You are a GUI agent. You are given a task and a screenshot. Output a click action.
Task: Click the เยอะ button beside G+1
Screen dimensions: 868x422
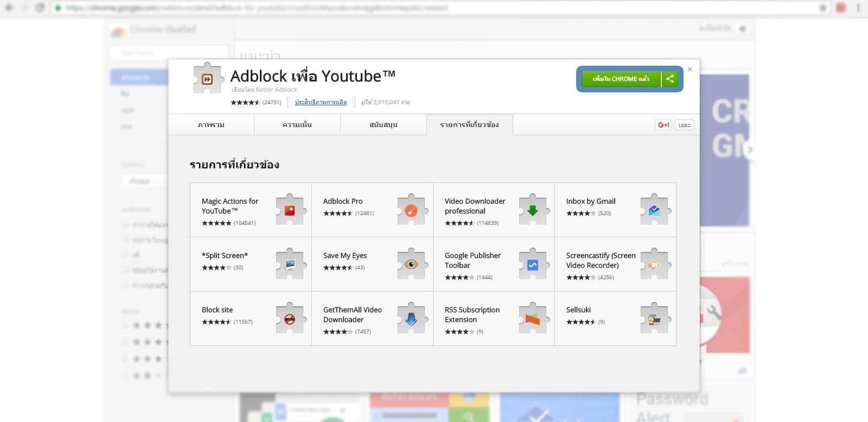[685, 125]
